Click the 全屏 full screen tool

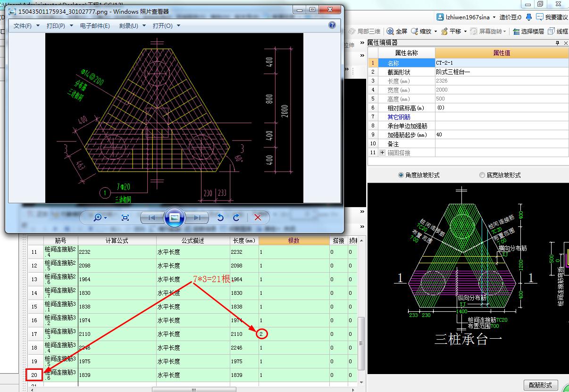[397, 31]
